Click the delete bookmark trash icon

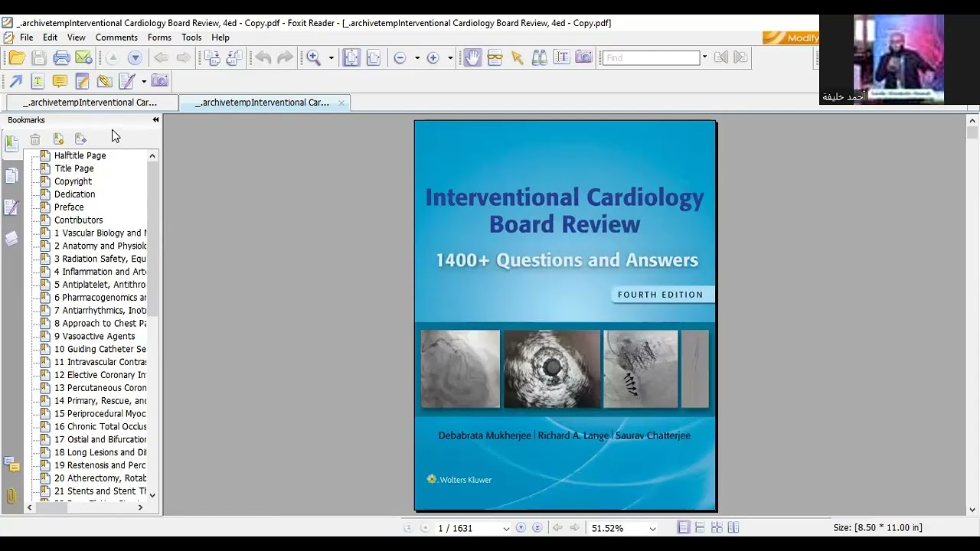pyautogui.click(x=35, y=139)
